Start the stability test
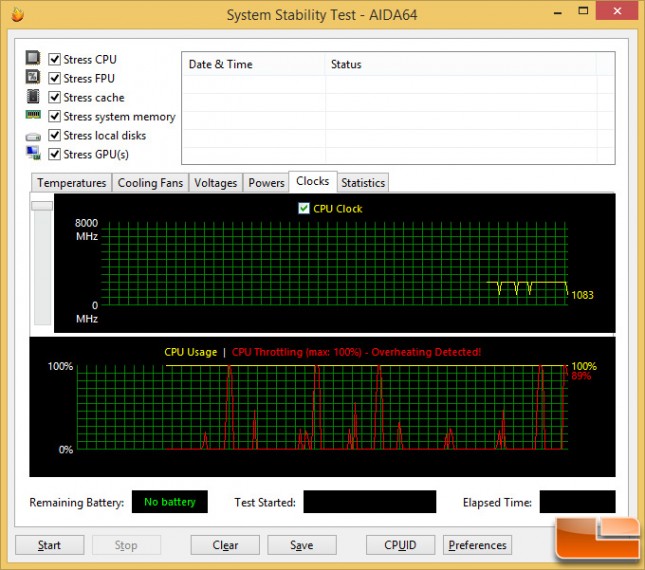This screenshot has height=570, width=645. click(49, 545)
